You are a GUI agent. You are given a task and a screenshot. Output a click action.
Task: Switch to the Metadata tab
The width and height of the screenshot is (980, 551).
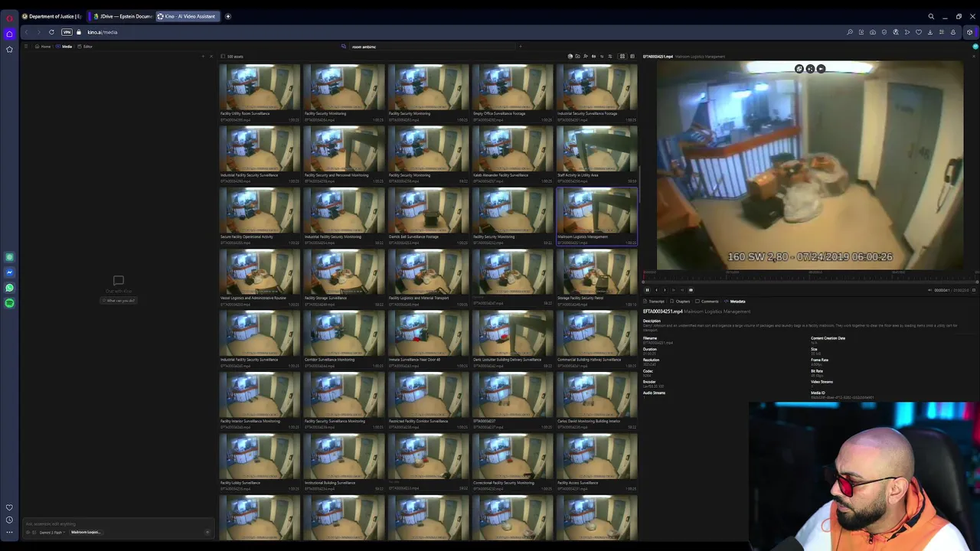point(735,302)
